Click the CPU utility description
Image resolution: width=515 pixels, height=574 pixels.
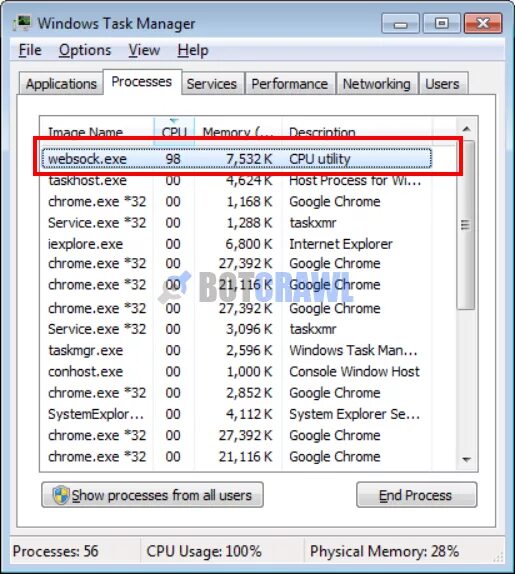(x=320, y=159)
